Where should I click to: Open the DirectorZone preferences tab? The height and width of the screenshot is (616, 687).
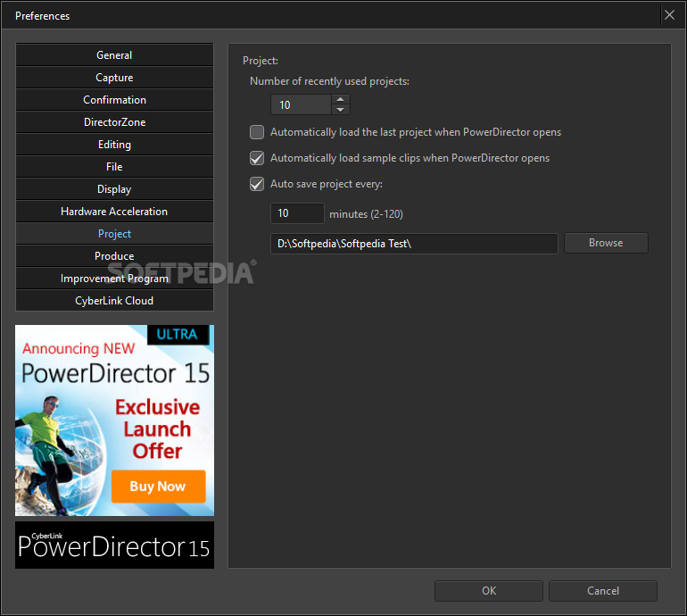pyautogui.click(x=114, y=122)
